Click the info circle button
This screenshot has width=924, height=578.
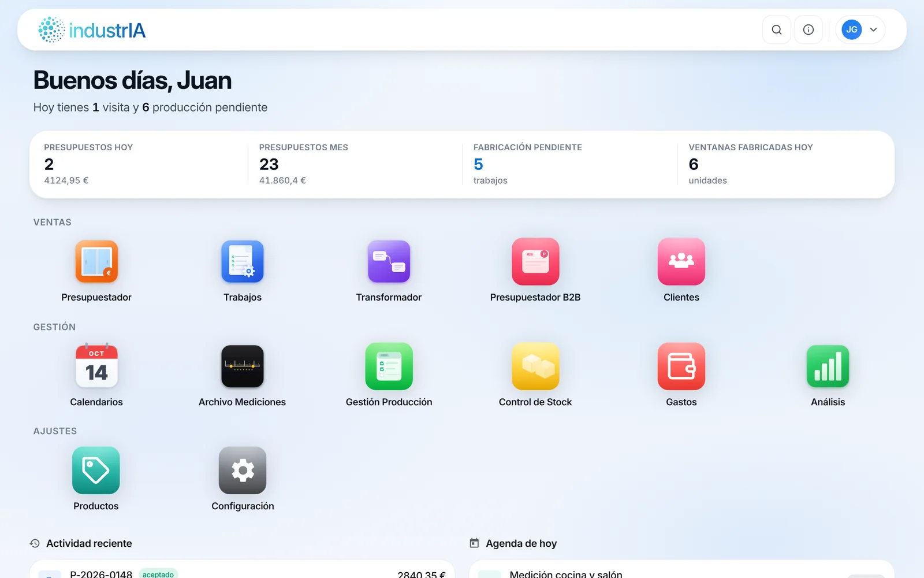click(x=808, y=29)
